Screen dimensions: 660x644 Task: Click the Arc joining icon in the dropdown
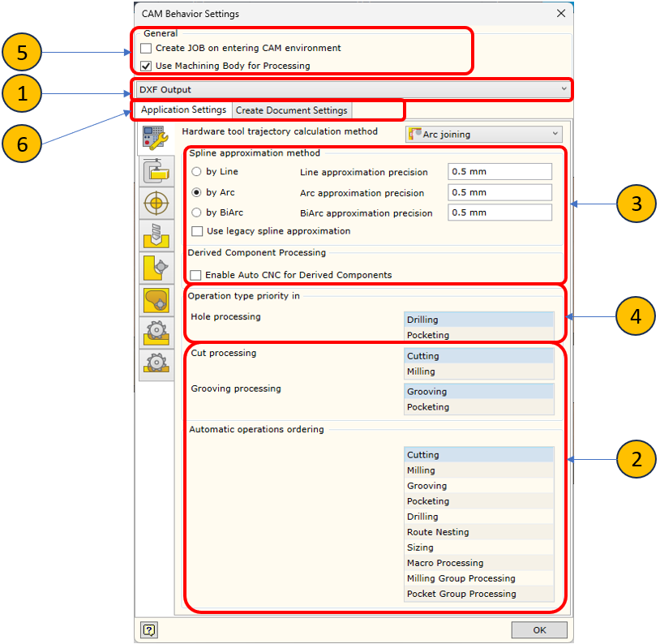tap(415, 135)
